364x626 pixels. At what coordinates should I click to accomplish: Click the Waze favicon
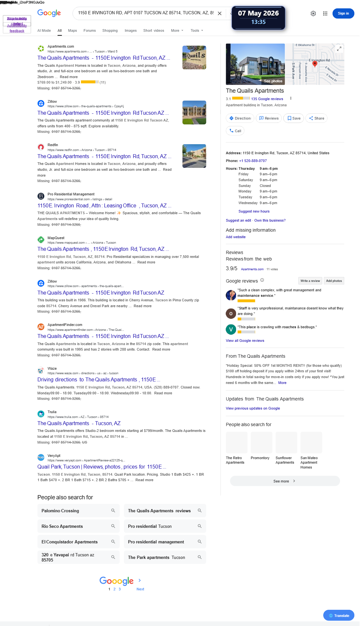(41, 370)
